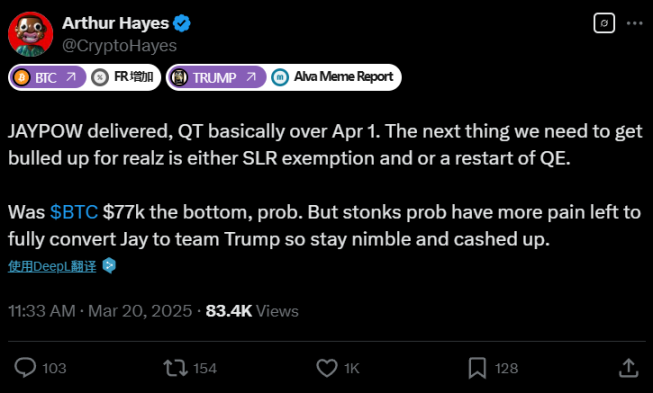Click the share upload icon
The width and height of the screenshot is (653, 393).
click(x=628, y=368)
